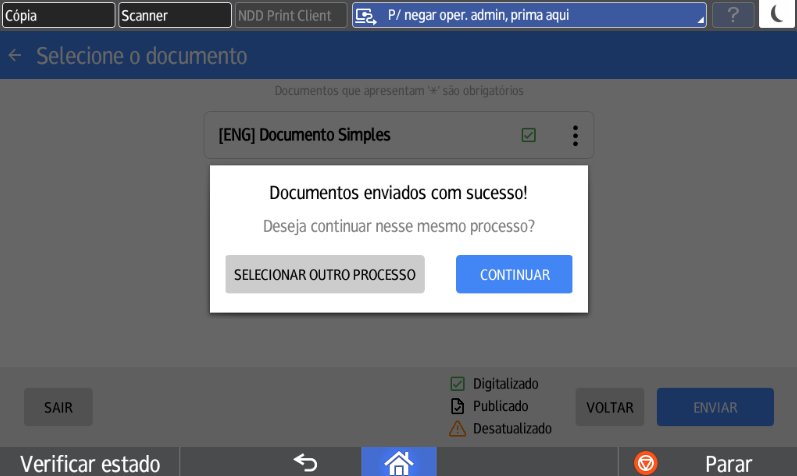Viewport: 797px width, 476px height.
Task: Click the Publicado document legend icon
Action: pos(457,406)
